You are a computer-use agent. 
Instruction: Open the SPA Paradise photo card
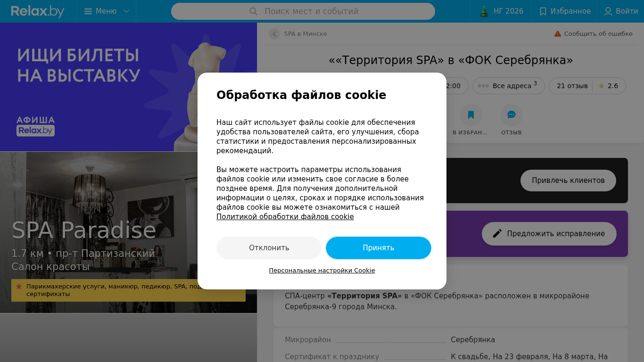tap(128, 232)
